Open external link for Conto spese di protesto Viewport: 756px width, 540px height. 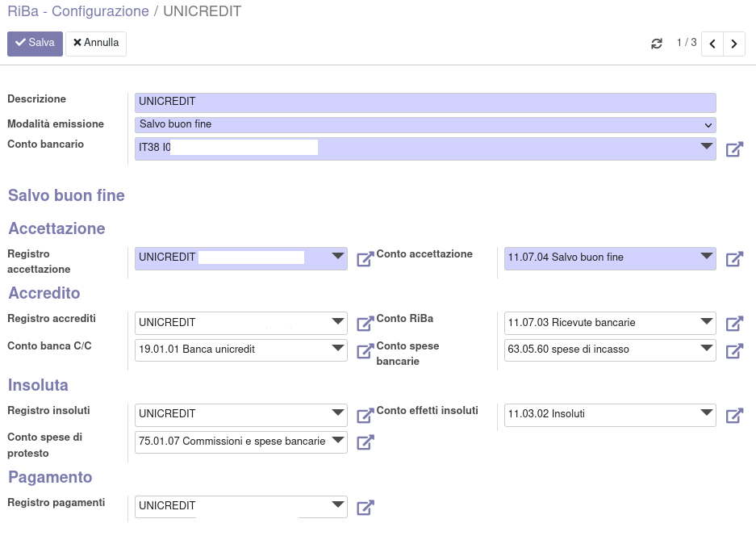pyautogui.click(x=365, y=442)
